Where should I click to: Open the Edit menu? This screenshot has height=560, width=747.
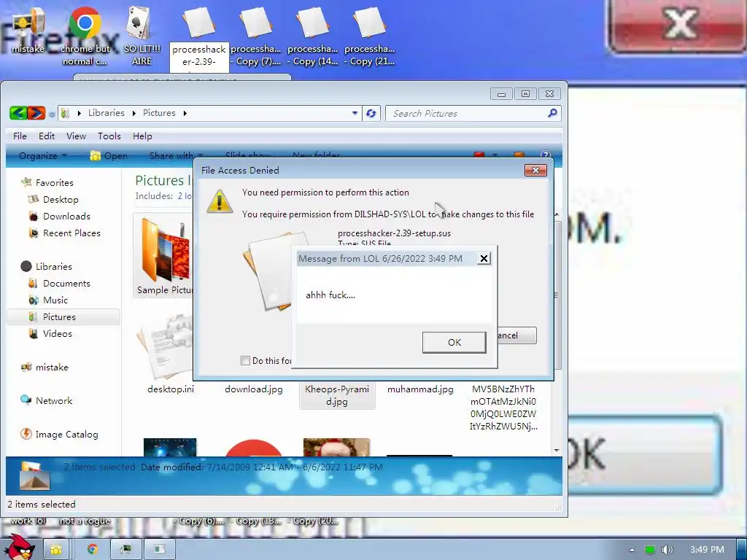[47, 136]
